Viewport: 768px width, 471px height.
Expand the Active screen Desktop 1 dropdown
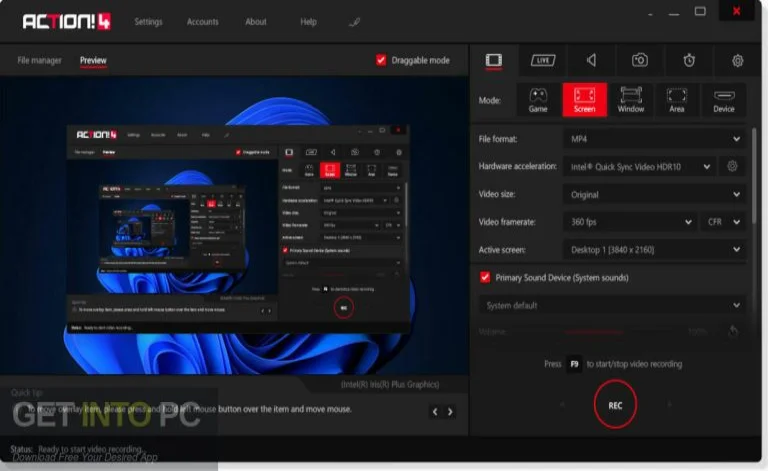pyautogui.click(x=653, y=250)
